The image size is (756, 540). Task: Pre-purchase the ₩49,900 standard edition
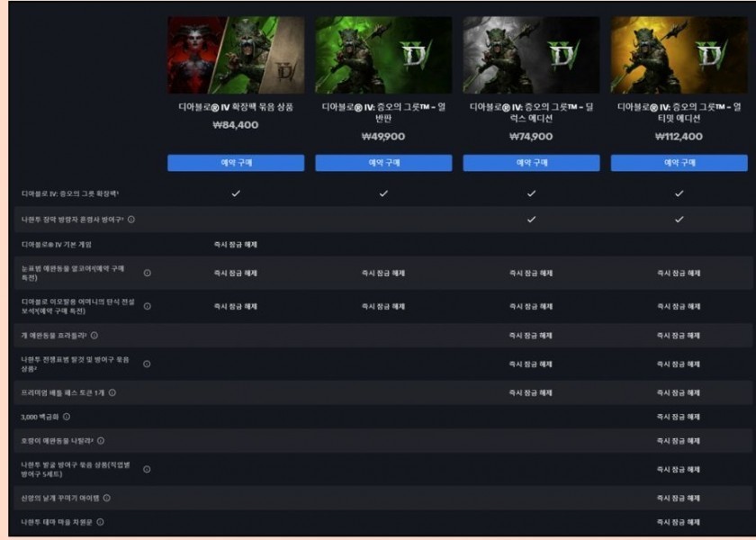point(383,163)
